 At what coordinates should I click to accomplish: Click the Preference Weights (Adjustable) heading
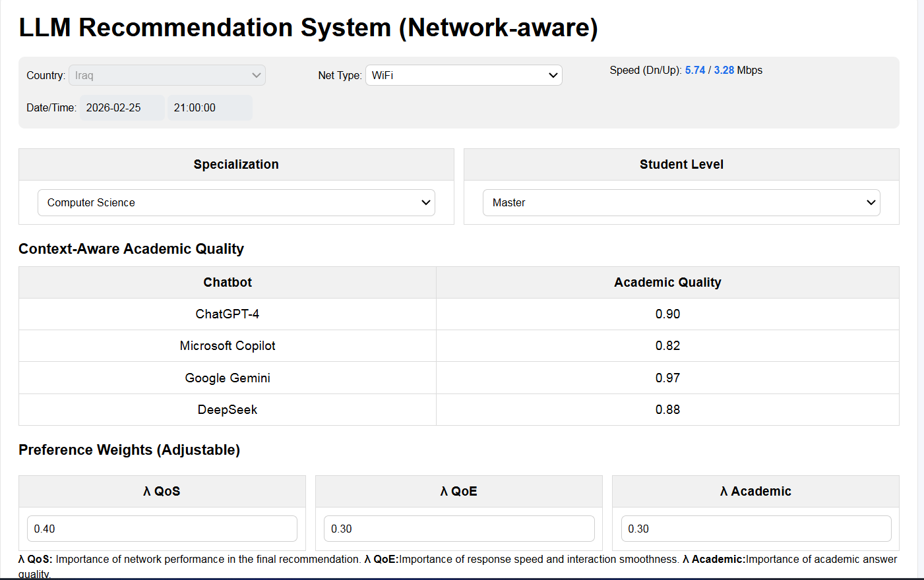[x=129, y=449]
